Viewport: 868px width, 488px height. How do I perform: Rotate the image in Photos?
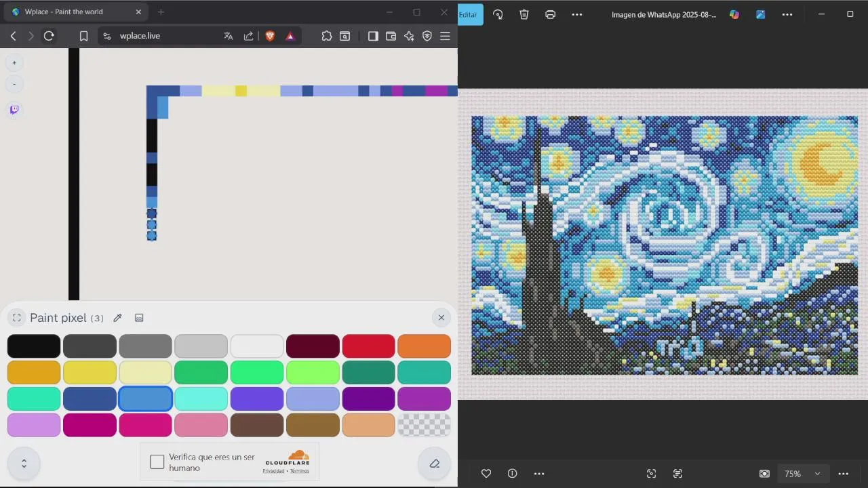click(x=498, y=14)
